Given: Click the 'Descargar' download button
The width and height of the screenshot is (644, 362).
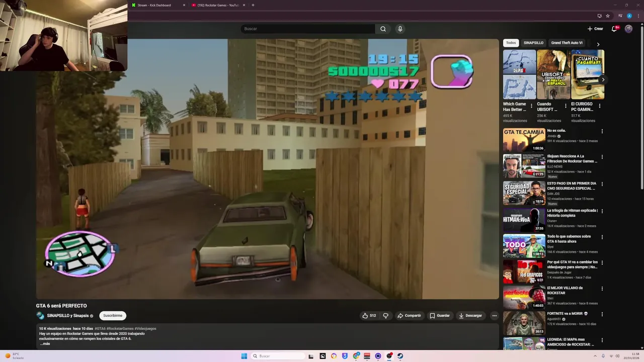Looking at the screenshot, I should 470,316.
